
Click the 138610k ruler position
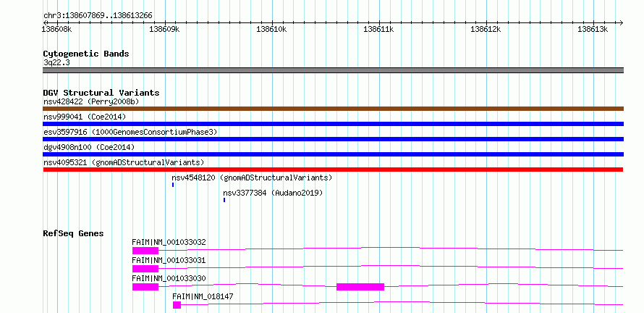pos(271,29)
